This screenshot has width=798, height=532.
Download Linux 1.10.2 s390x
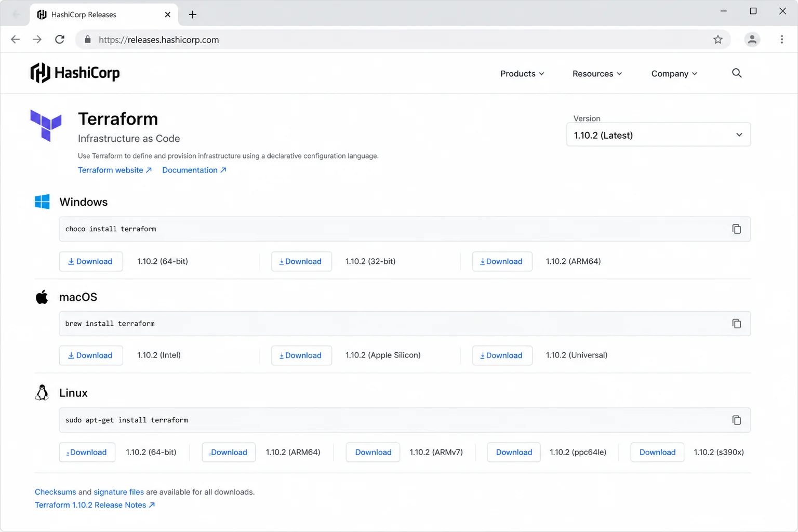point(657,453)
